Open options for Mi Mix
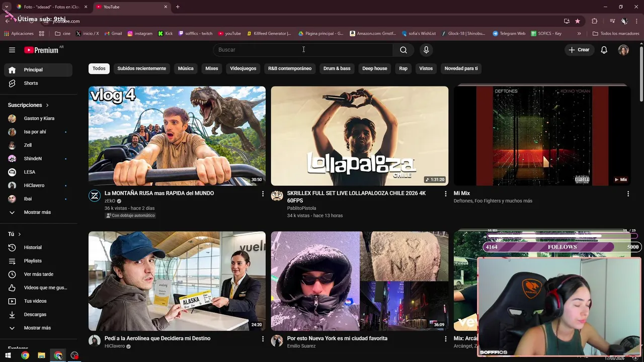644x362 pixels. 628,194
